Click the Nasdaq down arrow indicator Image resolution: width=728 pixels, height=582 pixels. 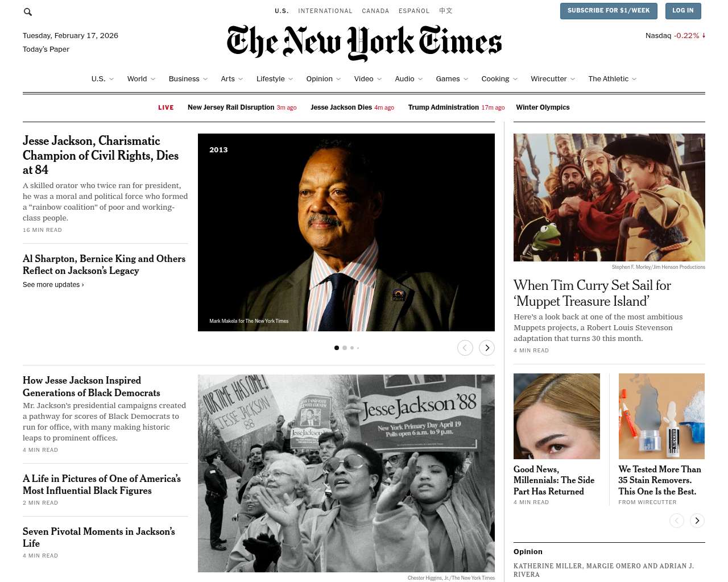click(x=704, y=35)
